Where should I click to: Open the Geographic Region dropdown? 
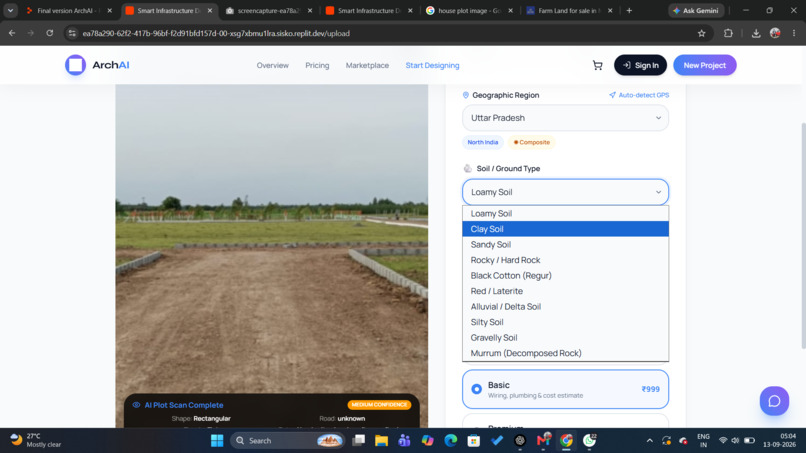coord(565,118)
